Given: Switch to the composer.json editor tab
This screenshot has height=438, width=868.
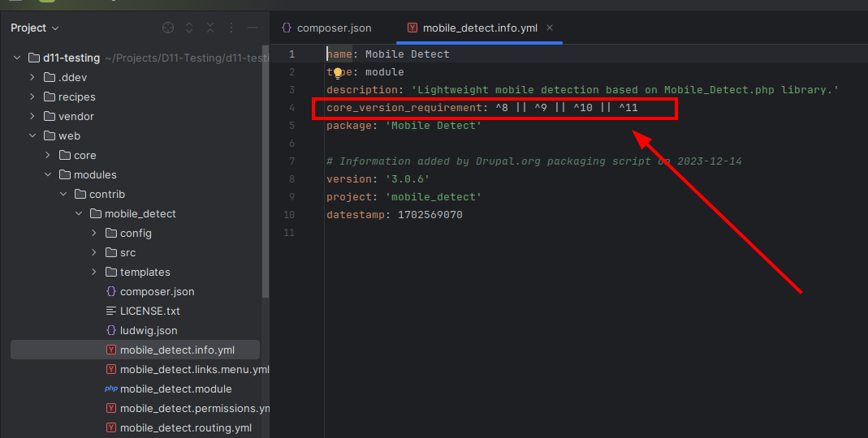Looking at the screenshot, I should point(327,28).
